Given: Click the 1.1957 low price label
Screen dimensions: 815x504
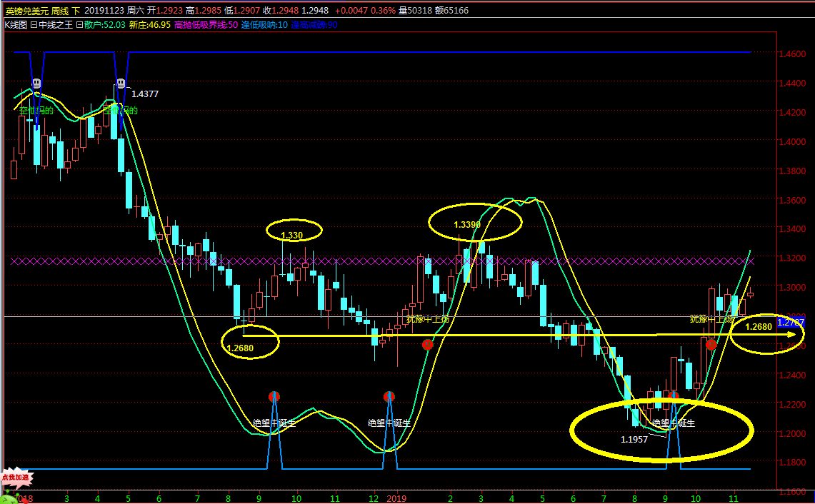Looking at the screenshot, I should click(634, 440).
